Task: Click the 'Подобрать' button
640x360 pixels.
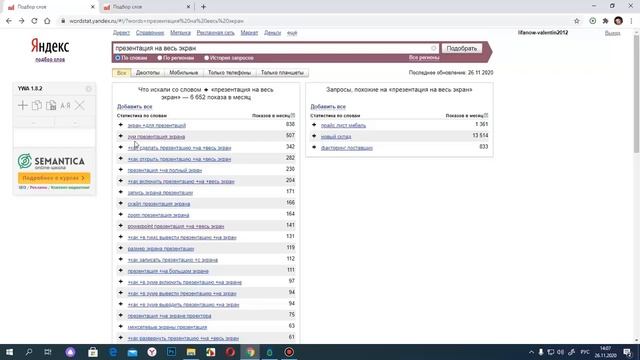Action: click(x=462, y=48)
